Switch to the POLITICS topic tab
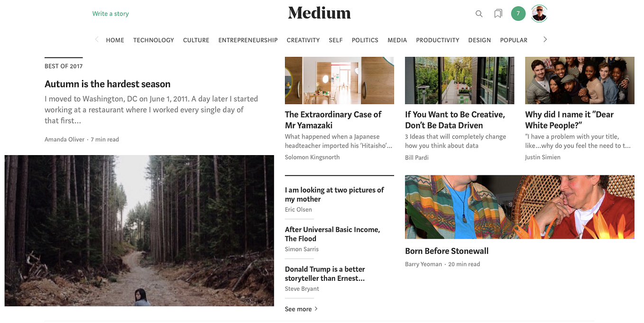 pyautogui.click(x=365, y=40)
